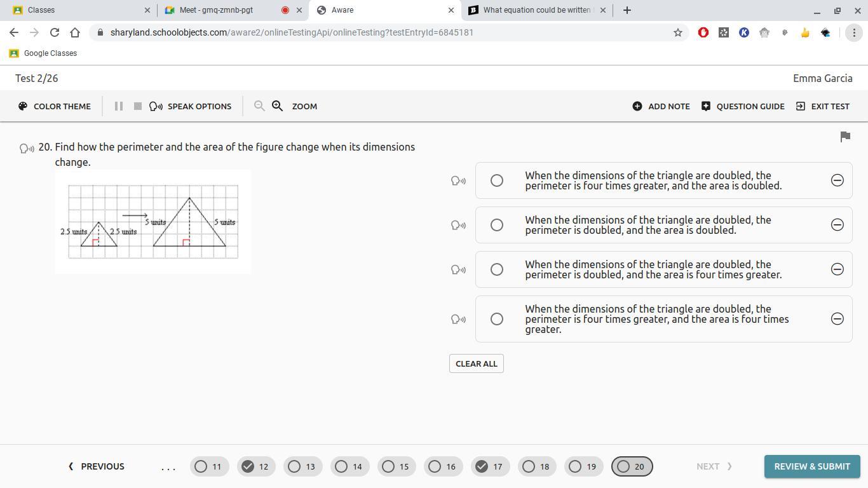
Task: Open the Question Guide
Action: pos(743,106)
